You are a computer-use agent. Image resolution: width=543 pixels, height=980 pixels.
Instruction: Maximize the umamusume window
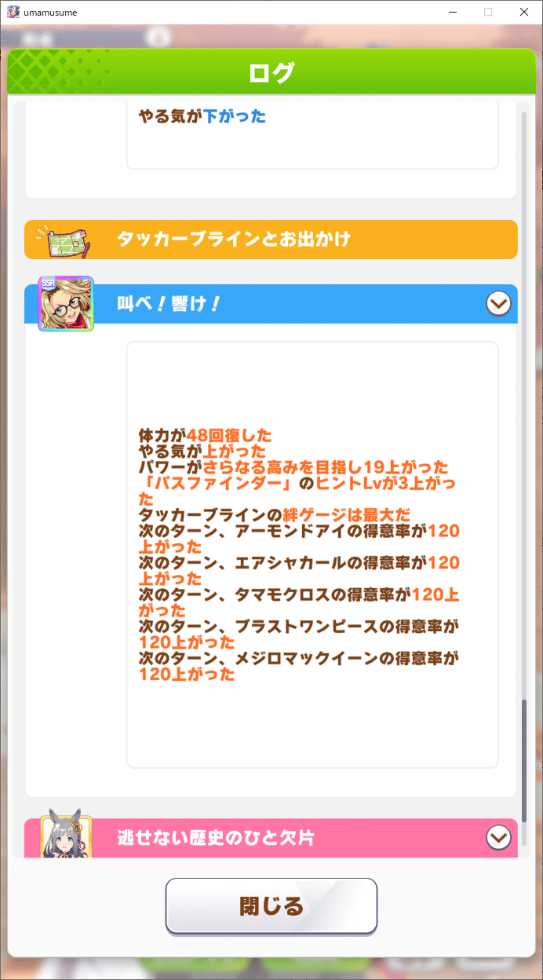[x=488, y=12]
